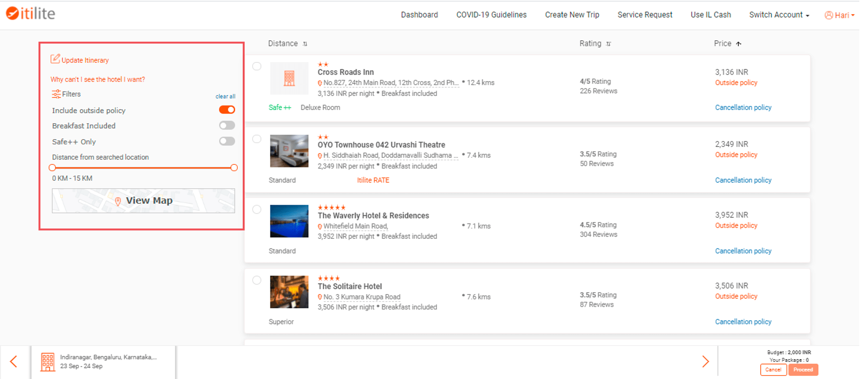Image resolution: width=868 pixels, height=379 pixels.
Task: Click the location pin for OYO Townhouse address
Action: [x=320, y=156]
